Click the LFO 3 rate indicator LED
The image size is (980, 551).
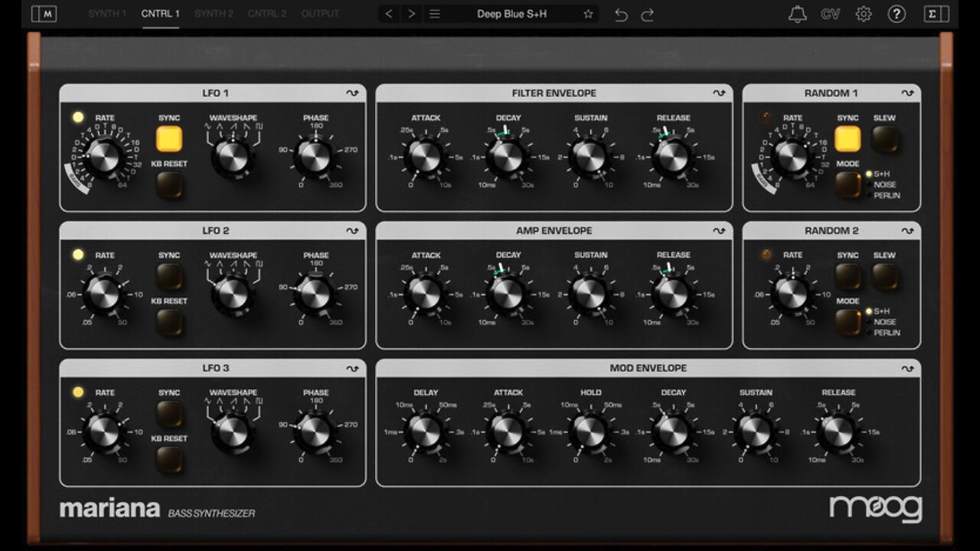[x=77, y=392]
